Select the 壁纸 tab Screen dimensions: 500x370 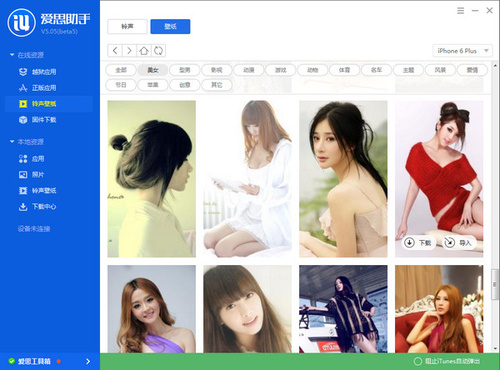[170, 26]
